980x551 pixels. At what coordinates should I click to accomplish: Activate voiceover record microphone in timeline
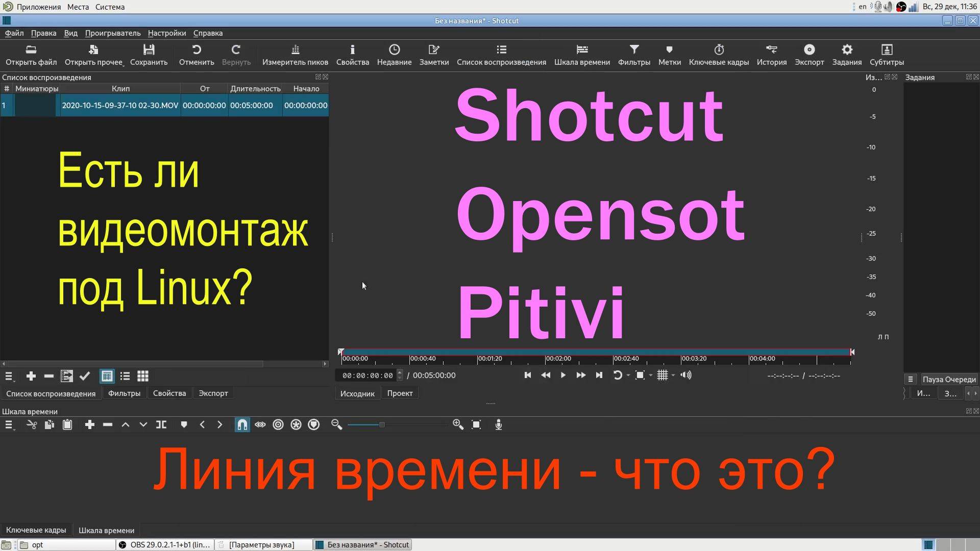tap(498, 424)
